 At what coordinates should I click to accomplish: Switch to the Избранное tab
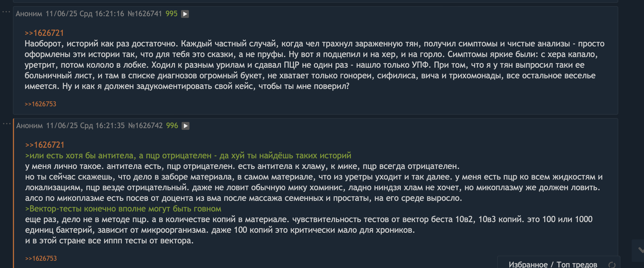tap(528, 265)
